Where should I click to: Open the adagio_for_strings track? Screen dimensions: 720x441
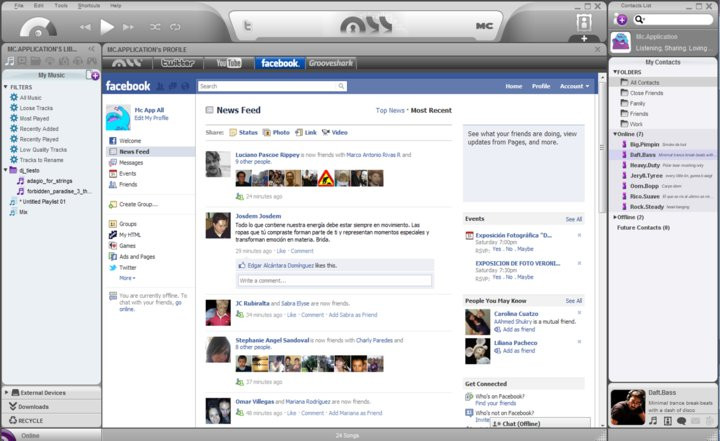tap(49, 181)
